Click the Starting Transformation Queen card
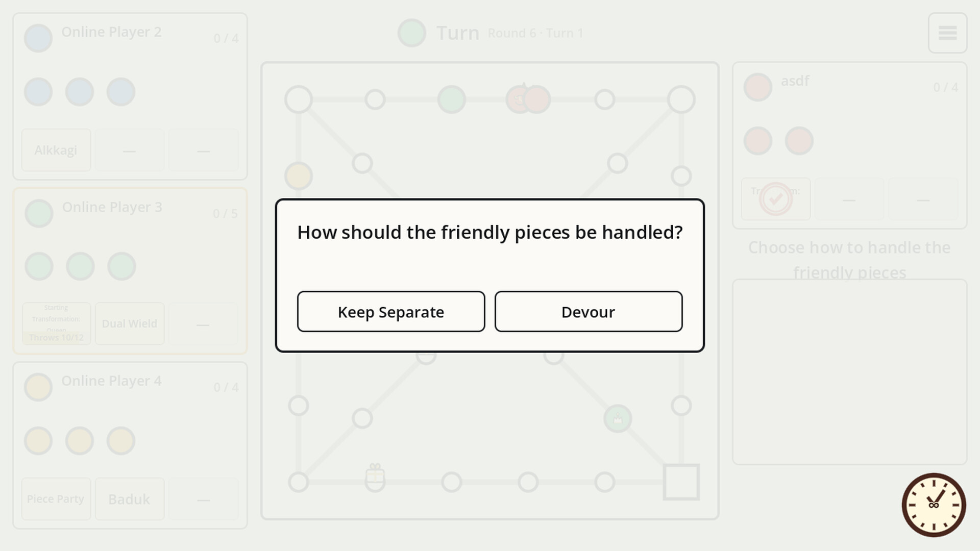The height and width of the screenshot is (551, 980). tap(56, 323)
